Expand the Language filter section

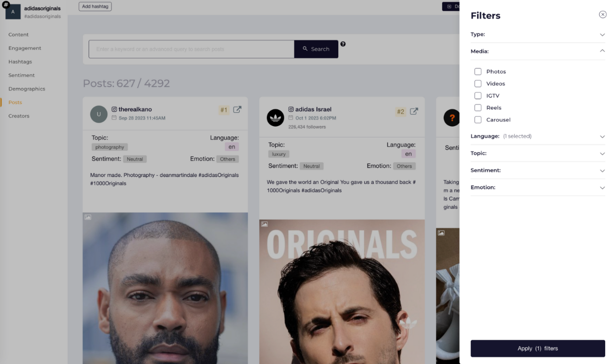coord(538,136)
